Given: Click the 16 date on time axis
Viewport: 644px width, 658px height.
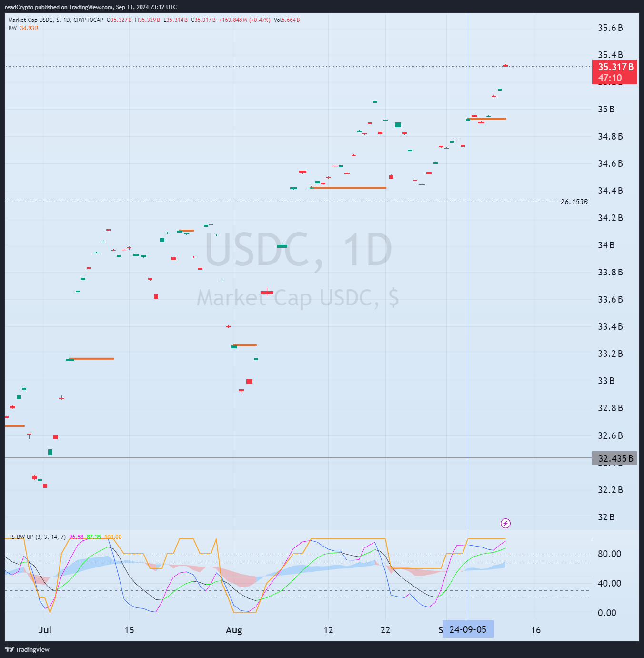Looking at the screenshot, I should point(536,630).
